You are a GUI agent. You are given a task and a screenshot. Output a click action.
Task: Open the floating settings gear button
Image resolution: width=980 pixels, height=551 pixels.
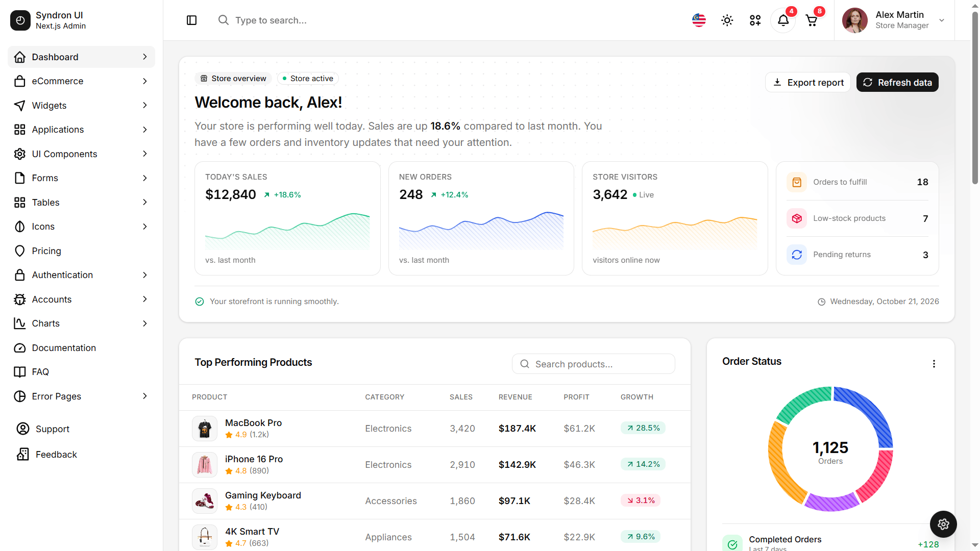[943, 524]
